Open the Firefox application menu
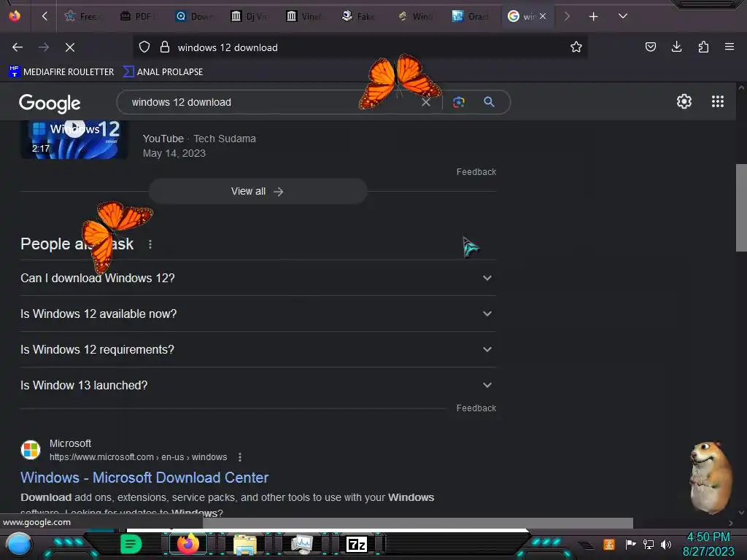The height and width of the screenshot is (560, 747). [729, 47]
